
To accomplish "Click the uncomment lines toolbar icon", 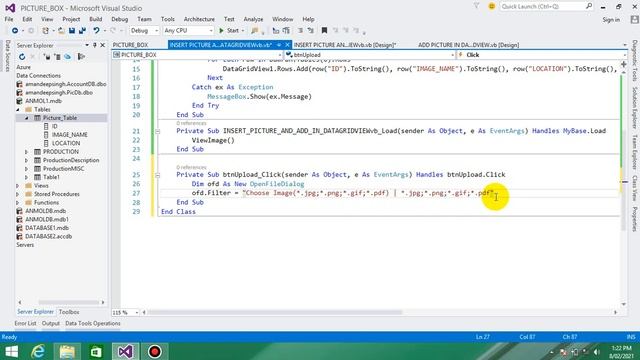I will (311, 31).
